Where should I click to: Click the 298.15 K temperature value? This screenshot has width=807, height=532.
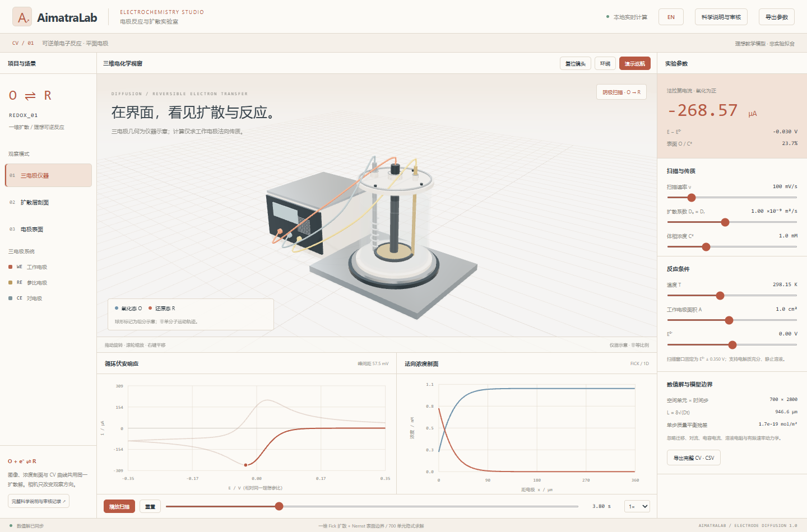tap(785, 284)
